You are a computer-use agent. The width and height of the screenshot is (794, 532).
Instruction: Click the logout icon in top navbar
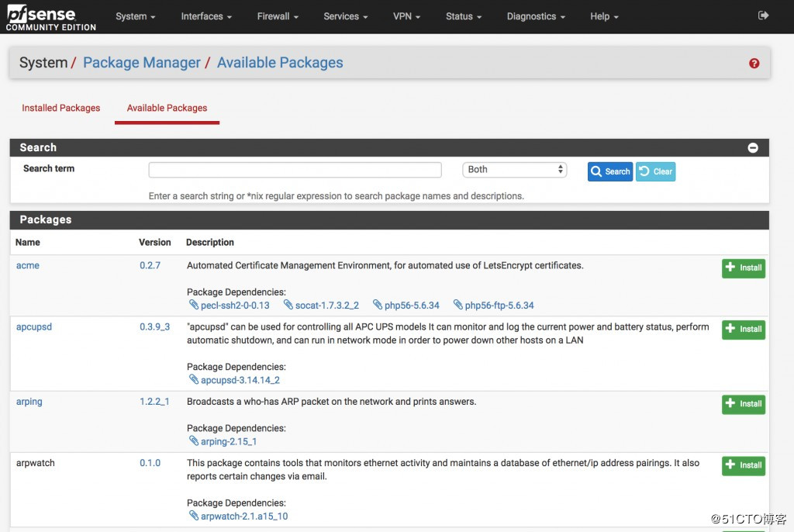coord(763,16)
